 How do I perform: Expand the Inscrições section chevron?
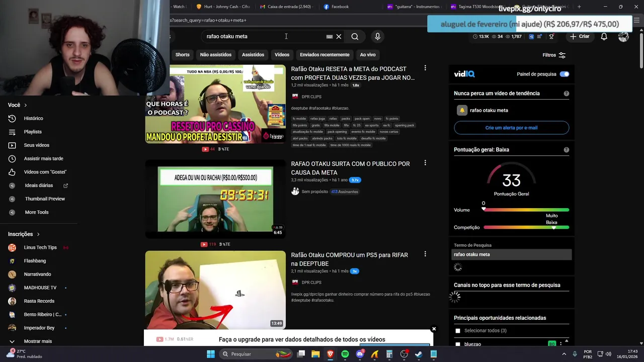[38, 234]
